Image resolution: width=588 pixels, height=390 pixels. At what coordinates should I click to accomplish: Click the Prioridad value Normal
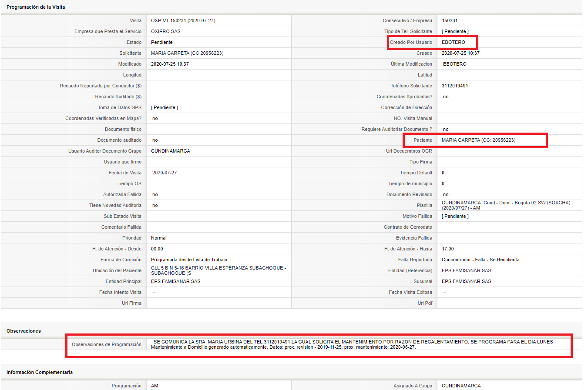tap(159, 238)
